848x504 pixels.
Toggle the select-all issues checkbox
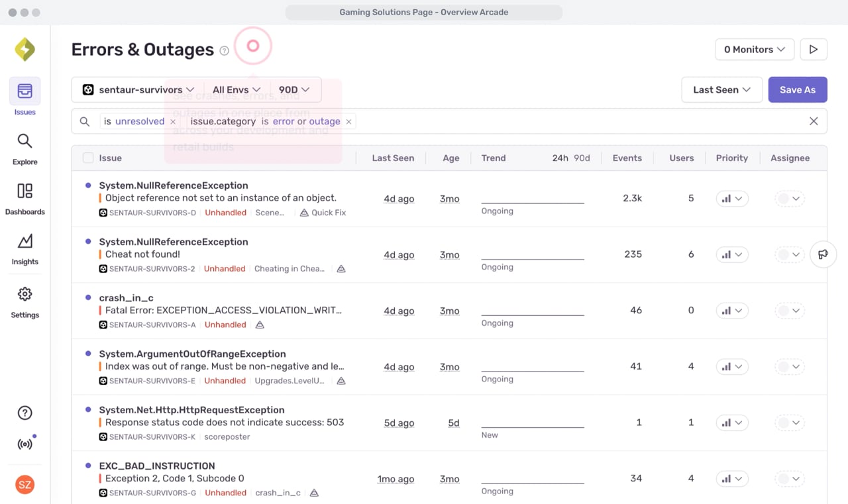click(88, 158)
